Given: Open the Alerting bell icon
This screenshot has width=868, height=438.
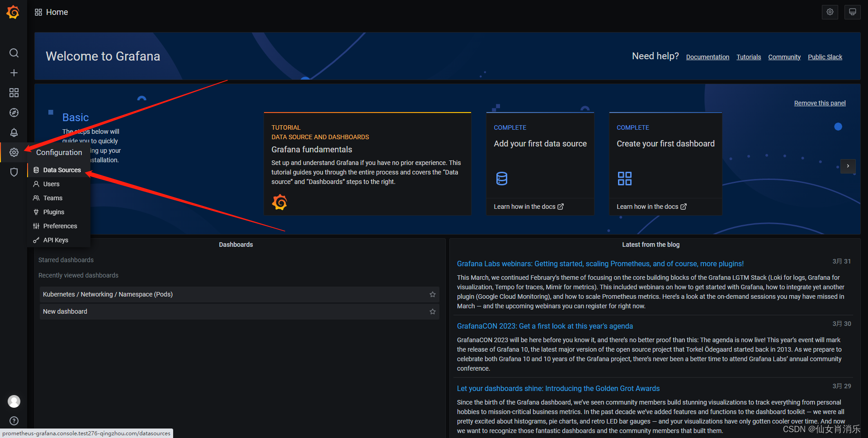Looking at the screenshot, I should click(14, 132).
